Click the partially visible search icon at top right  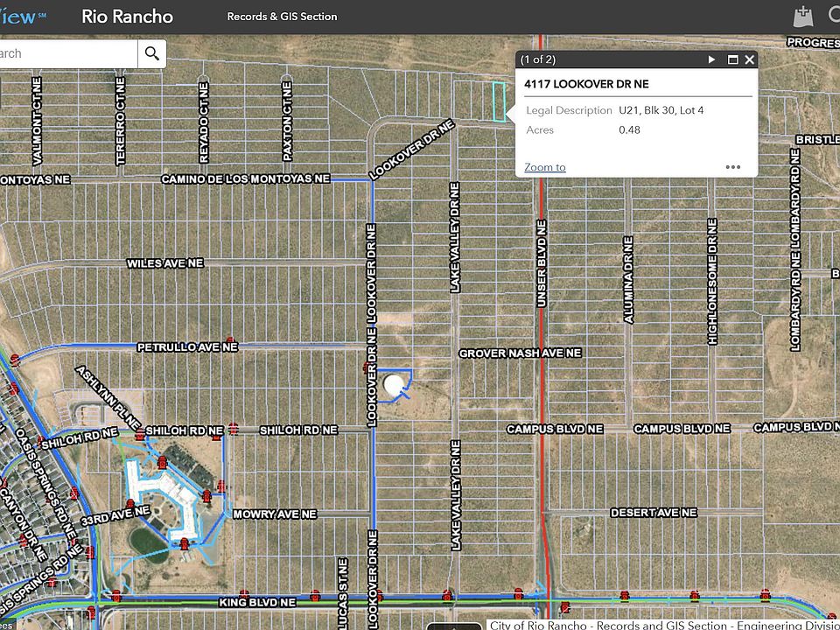point(833,16)
